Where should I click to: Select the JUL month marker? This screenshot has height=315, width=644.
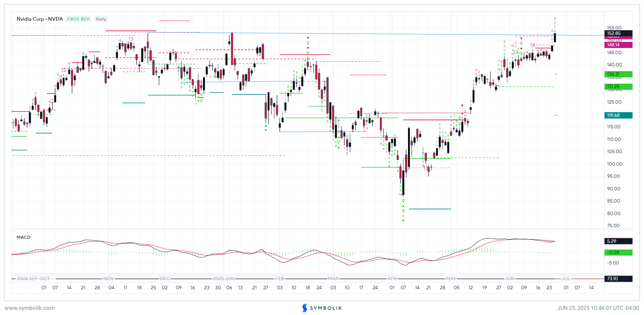tap(566, 278)
